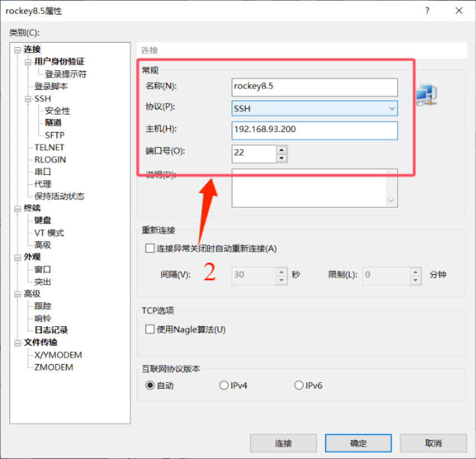
Task: Open the 协议 SSH dropdown
Action: tap(314, 108)
